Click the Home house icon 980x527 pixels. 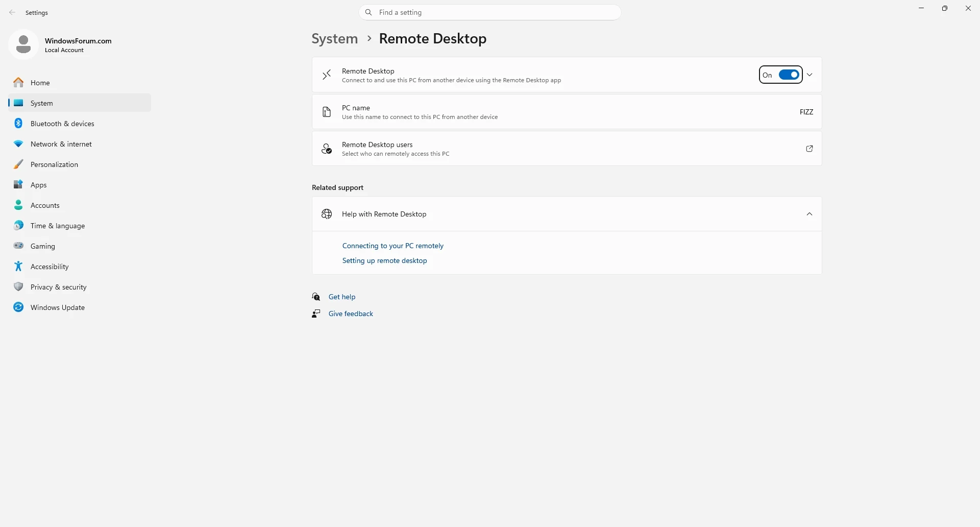click(x=18, y=82)
